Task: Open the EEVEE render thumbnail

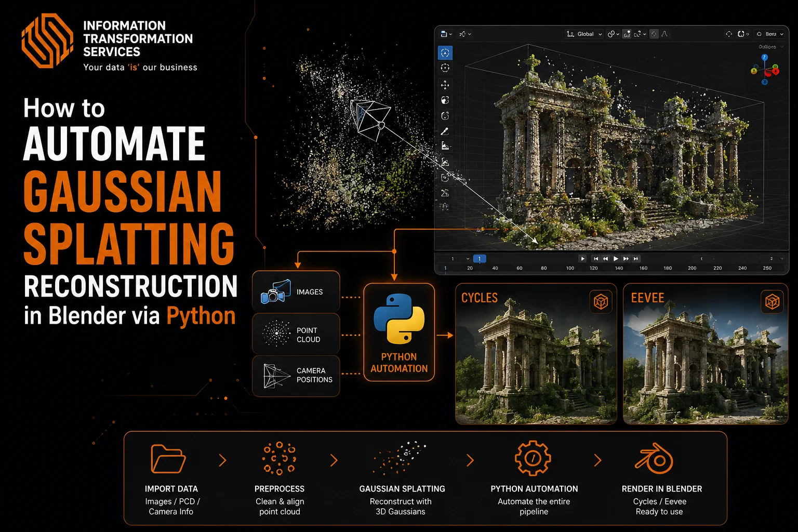Action: [x=706, y=354]
